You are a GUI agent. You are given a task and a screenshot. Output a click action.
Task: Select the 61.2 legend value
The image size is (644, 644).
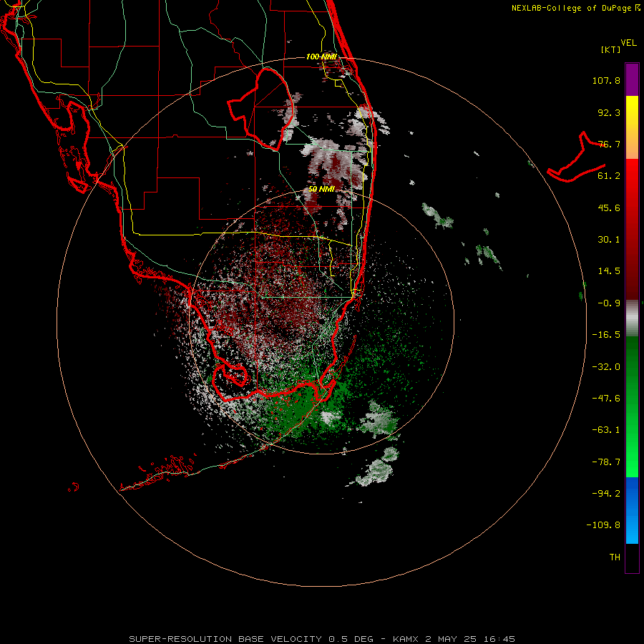(x=609, y=176)
